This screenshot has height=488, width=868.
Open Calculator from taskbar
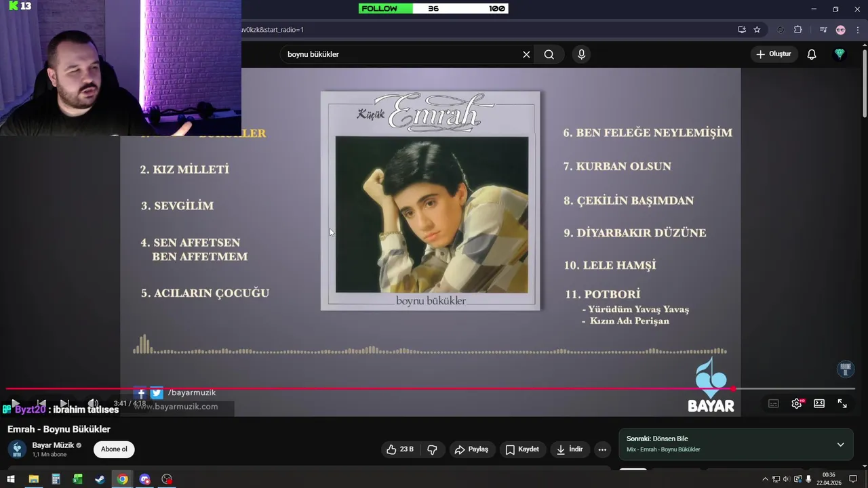coord(56,479)
